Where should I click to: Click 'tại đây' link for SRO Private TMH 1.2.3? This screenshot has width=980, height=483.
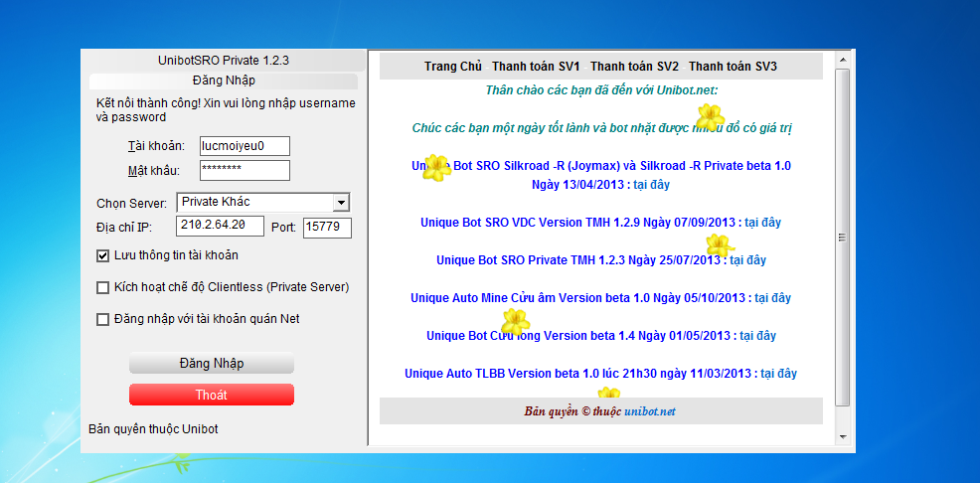coord(747,260)
